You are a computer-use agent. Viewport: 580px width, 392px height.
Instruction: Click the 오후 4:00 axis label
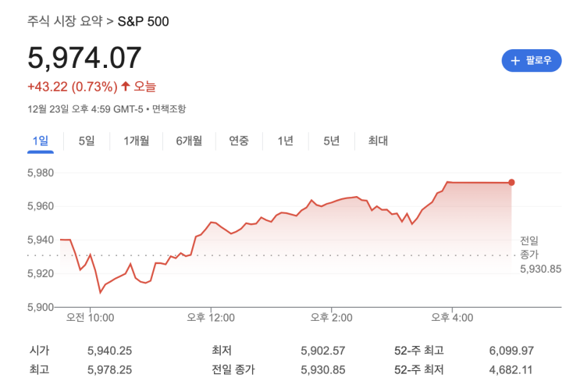click(x=454, y=318)
